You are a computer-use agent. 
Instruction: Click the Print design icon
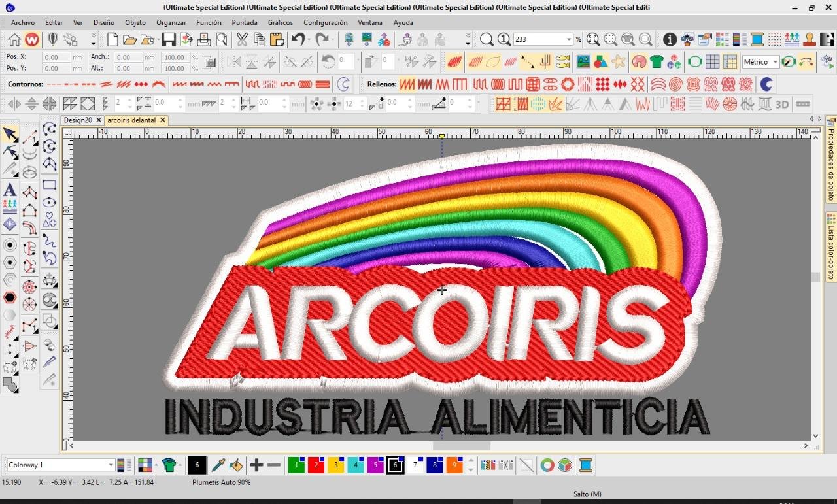pyautogui.click(x=204, y=40)
